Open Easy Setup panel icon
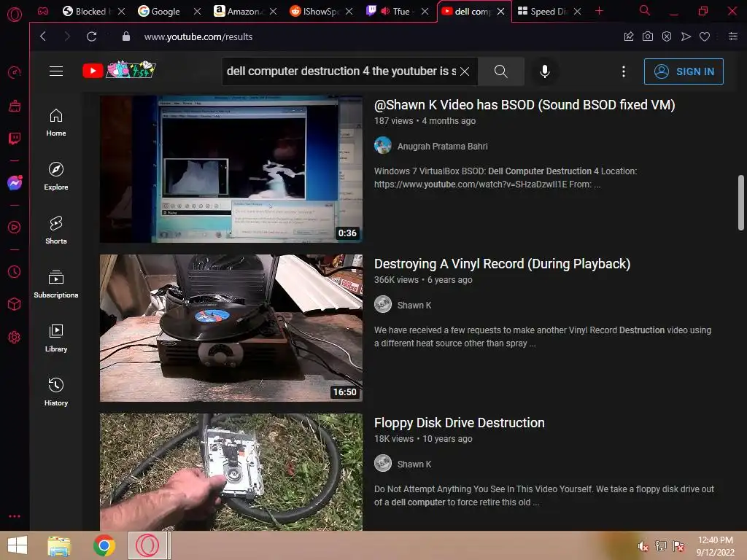The image size is (747, 560). 733,36
